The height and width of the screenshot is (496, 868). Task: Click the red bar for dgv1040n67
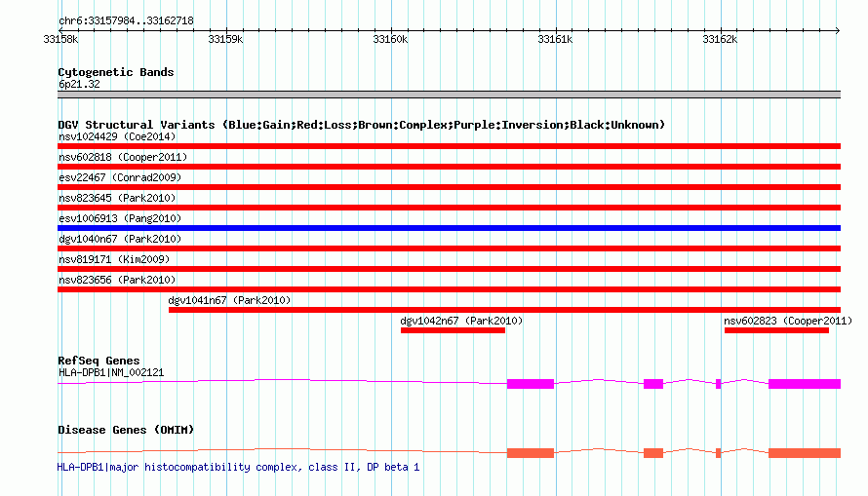[449, 248]
